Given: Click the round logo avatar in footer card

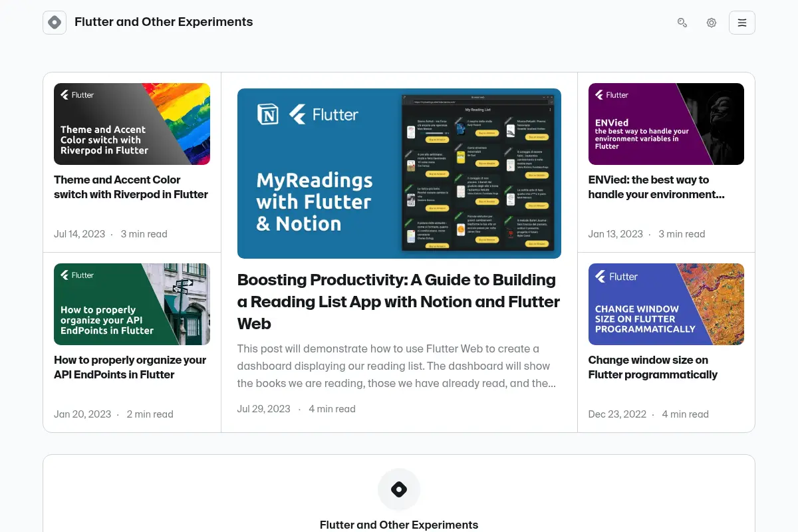Looking at the screenshot, I should click(399, 489).
